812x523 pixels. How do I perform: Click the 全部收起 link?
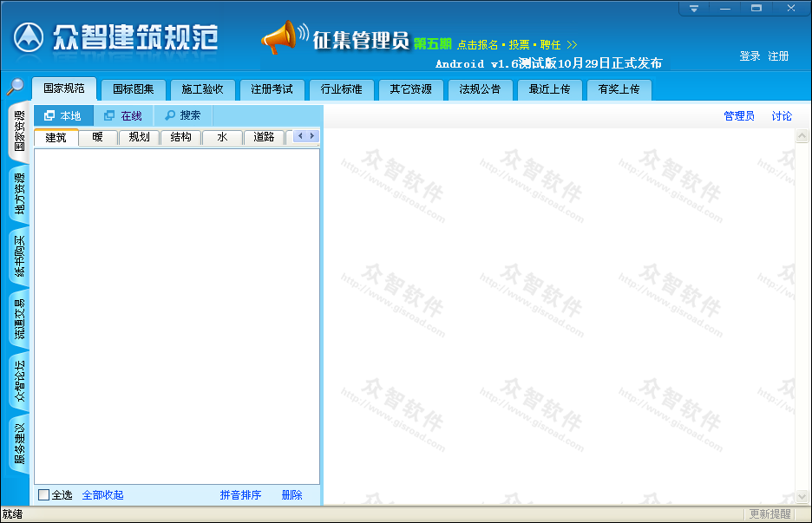pyautogui.click(x=102, y=495)
